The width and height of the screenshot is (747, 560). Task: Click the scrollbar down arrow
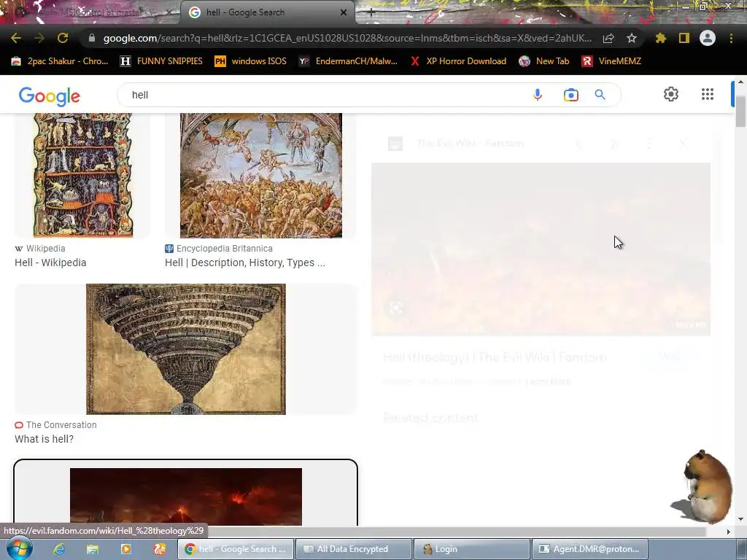[740, 519]
